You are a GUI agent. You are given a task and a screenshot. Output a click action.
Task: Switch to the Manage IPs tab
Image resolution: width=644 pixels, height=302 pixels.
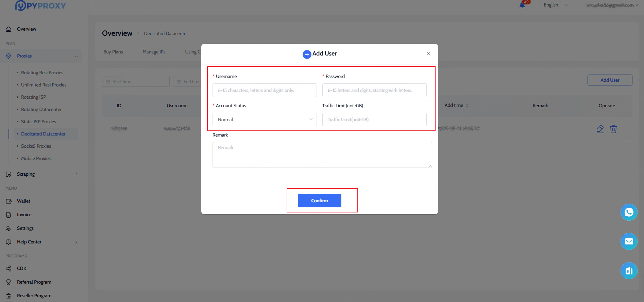point(154,52)
